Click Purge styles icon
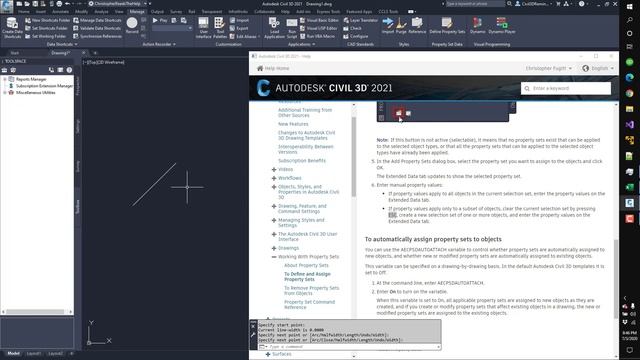The width and height of the screenshot is (640, 360). coord(401,25)
